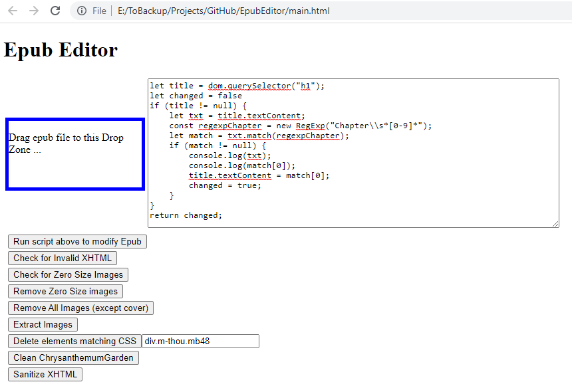Click the Epub Editor heading
This screenshot has height=392, width=572.
(61, 50)
